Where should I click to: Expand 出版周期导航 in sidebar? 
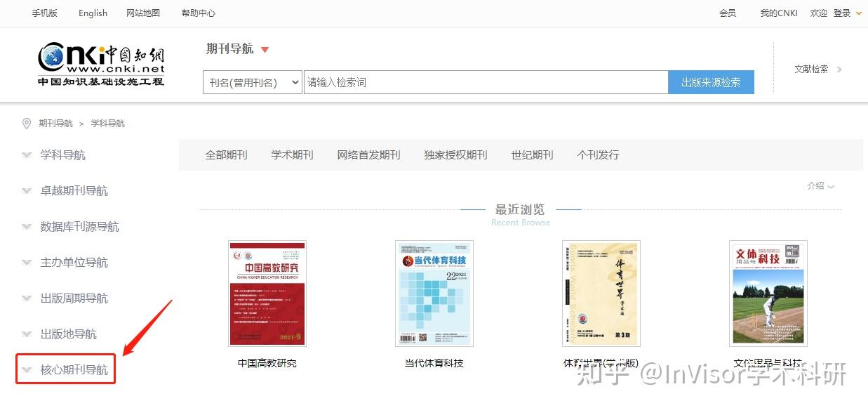coord(74,298)
